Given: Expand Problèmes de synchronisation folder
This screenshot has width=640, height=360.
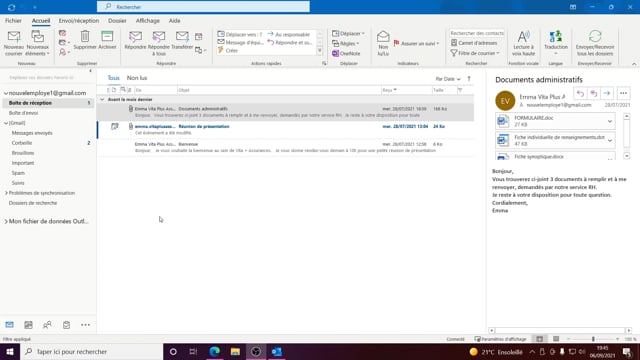Looking at the screenshot, I should click(6, 193).
